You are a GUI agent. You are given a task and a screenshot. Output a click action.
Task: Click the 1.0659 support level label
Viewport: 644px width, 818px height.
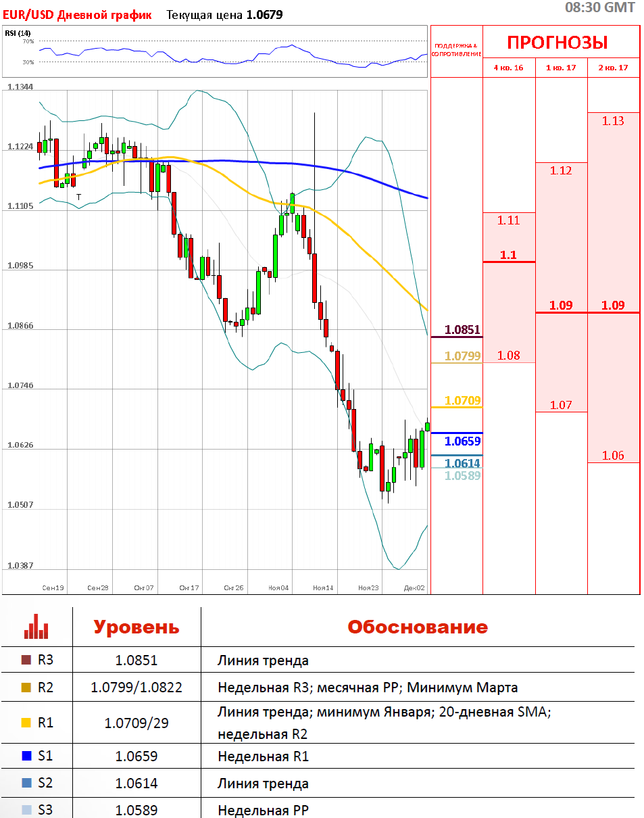(462, 441)
